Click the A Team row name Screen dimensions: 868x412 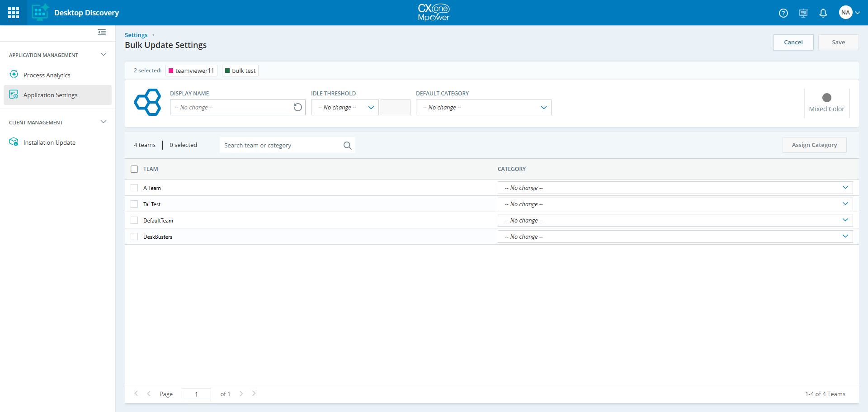[152, 188]
